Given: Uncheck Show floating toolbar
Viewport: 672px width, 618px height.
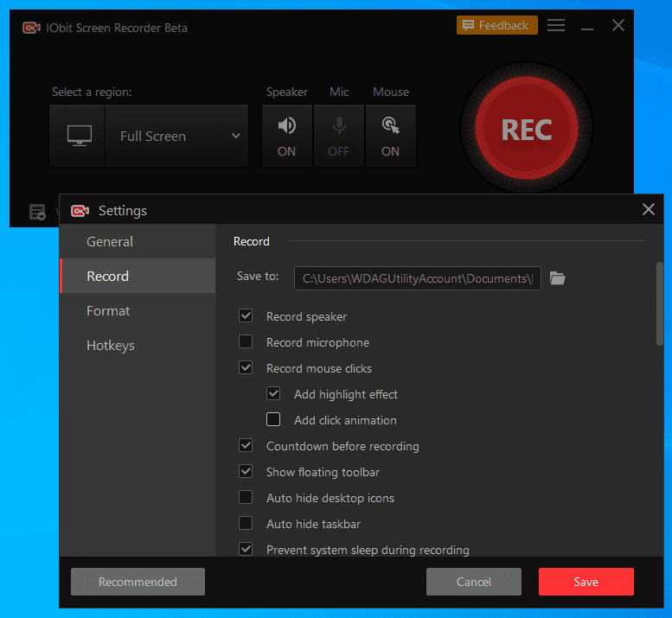Looking at the screenshot, I should [246, 471].
